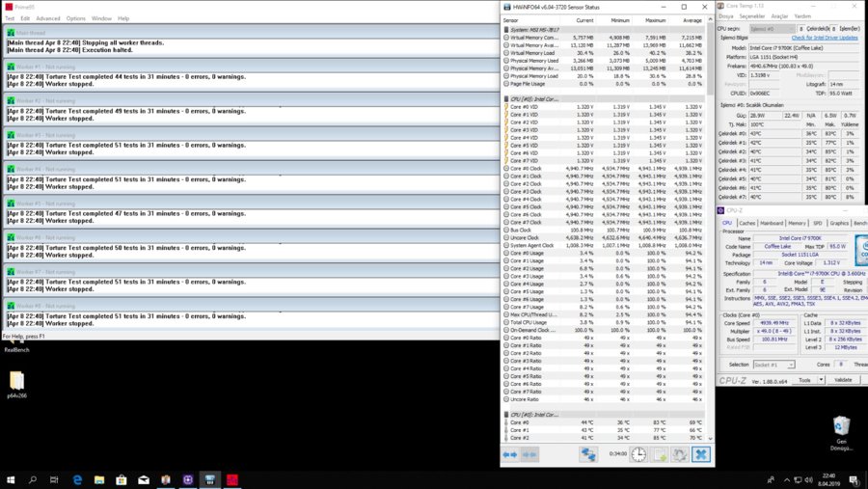Click HWiNFO expand columns blue arrows icon
This screenshot has height=489, width=868.
click(510, 454)
